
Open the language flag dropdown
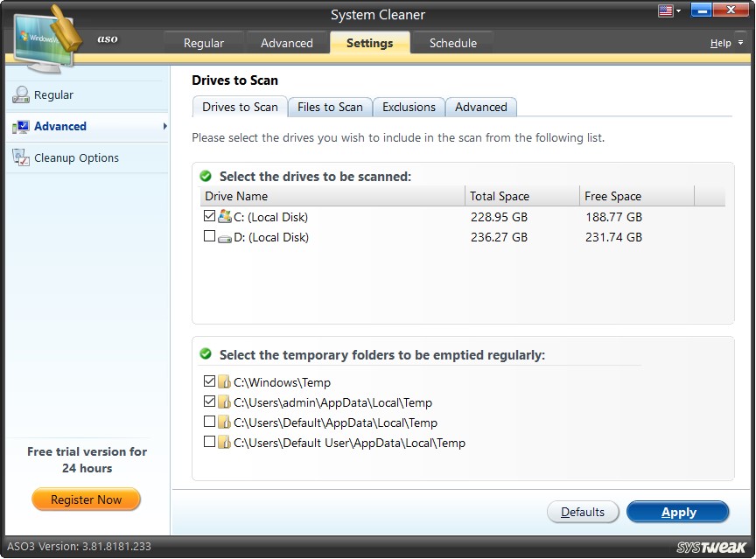669,10
